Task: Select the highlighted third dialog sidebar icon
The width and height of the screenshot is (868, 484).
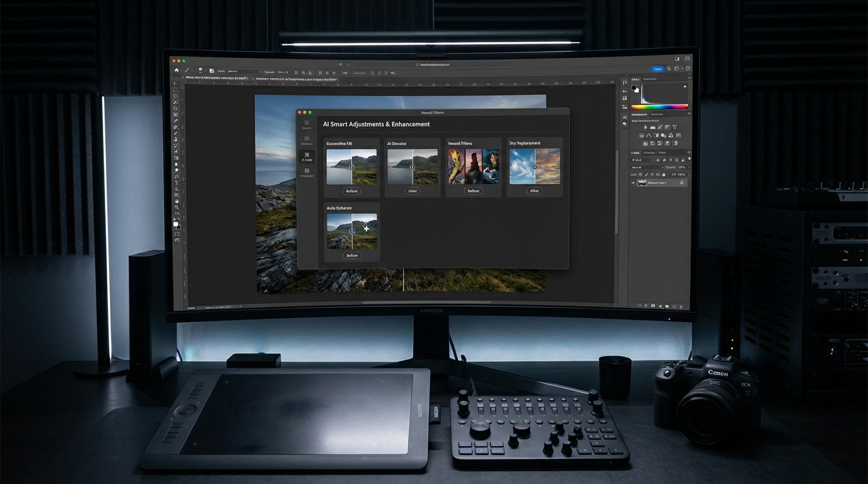Action: 307,156
